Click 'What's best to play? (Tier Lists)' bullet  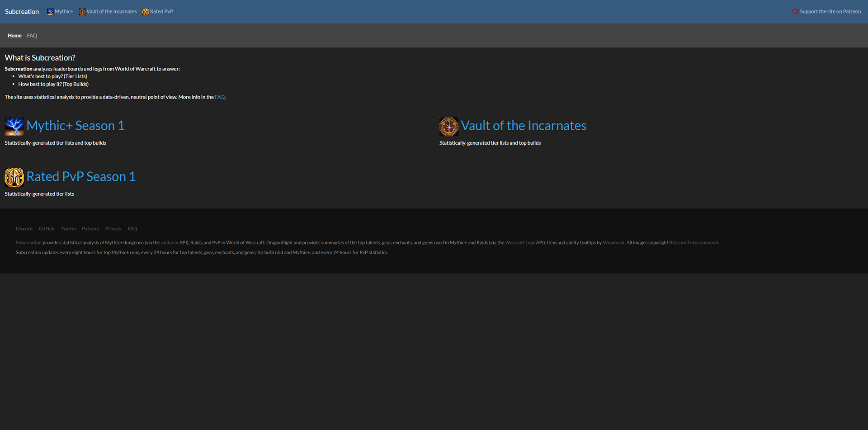[52, 76]
